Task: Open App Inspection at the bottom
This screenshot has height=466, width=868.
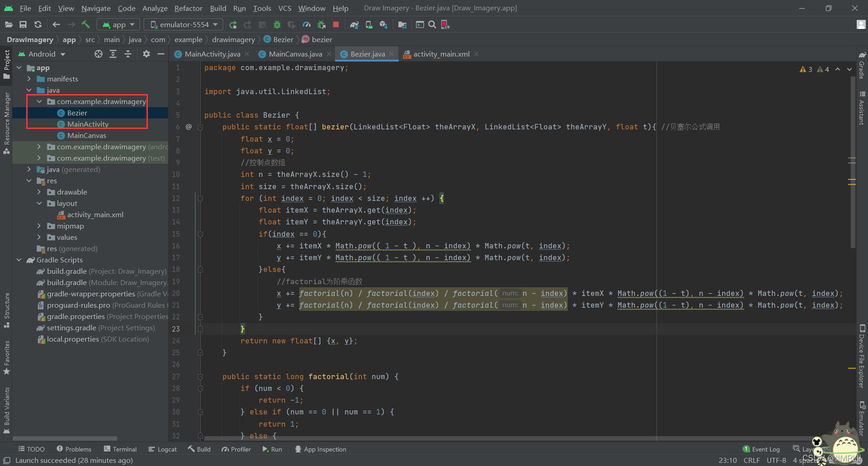Action: [x=321, y=449]
